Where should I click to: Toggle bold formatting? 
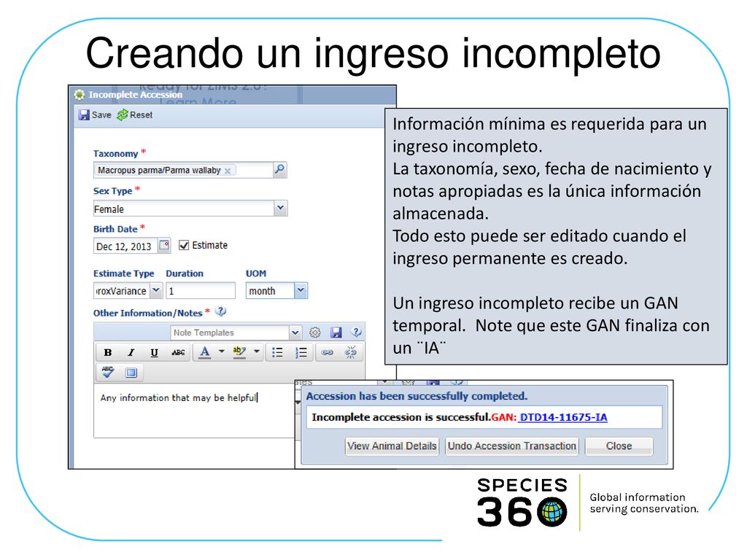pyautogui.click(x=108, y=352)
